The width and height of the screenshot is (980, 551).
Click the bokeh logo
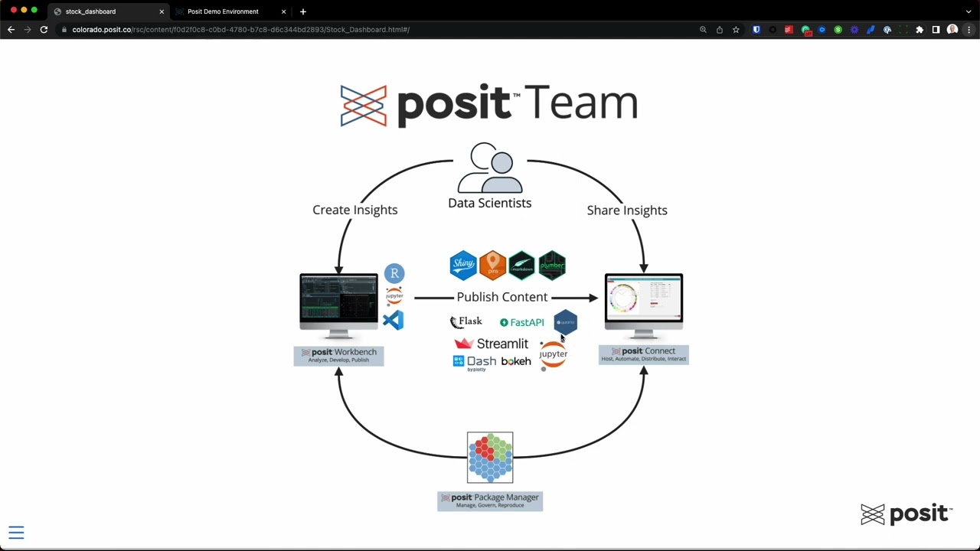516,361
